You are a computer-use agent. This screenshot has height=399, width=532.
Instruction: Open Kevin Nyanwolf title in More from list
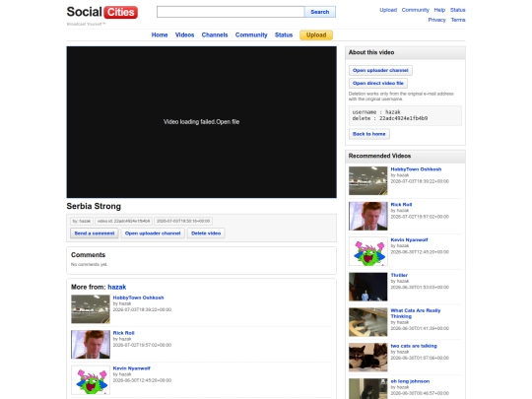click(x=132, y=368)
